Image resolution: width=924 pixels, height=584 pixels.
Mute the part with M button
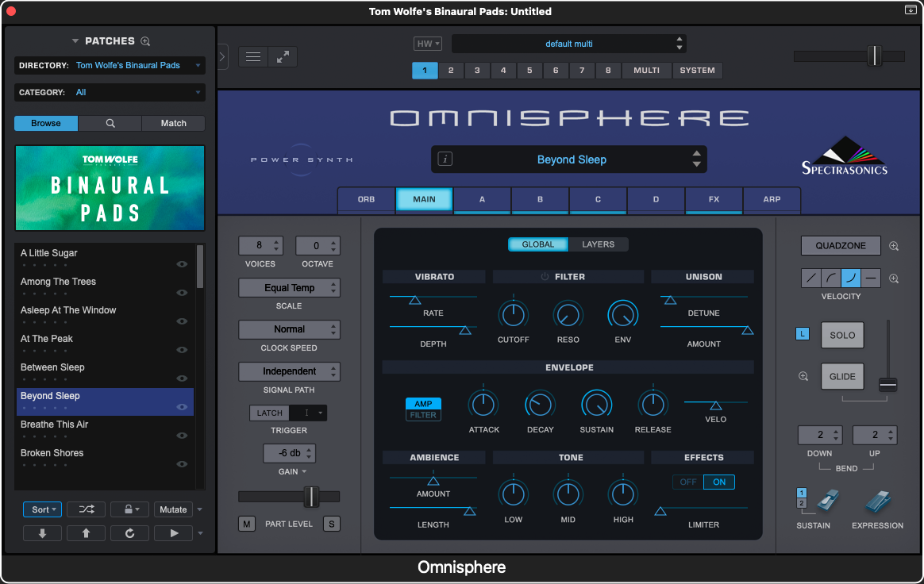pyautogui.click(x=247, y=524)
